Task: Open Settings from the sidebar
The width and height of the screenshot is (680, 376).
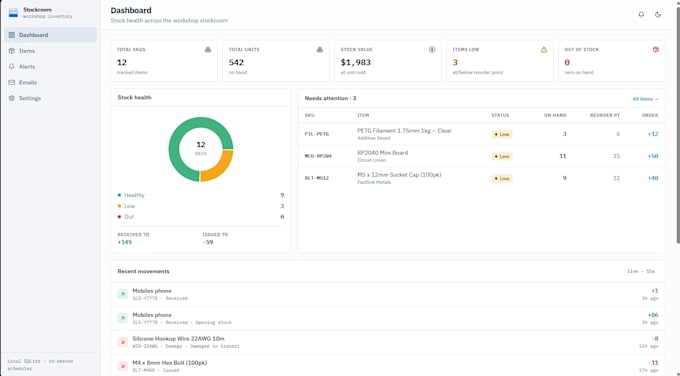Action: click(x=51, y=98)
